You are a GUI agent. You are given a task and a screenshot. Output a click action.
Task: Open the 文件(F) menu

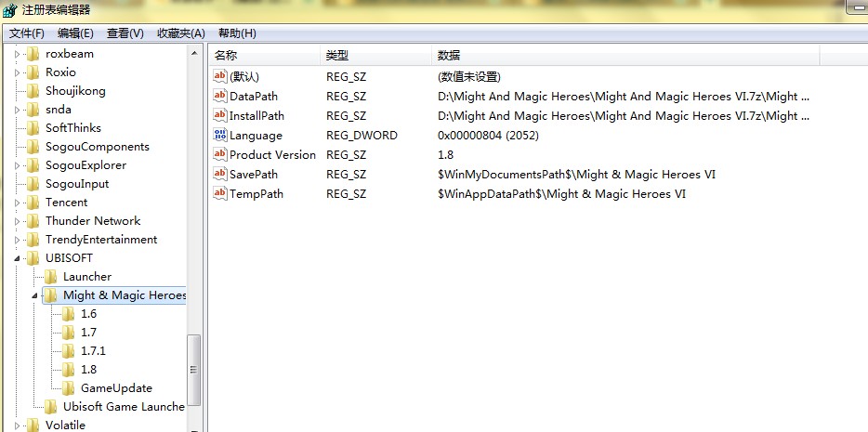click(x=27, y=33)
